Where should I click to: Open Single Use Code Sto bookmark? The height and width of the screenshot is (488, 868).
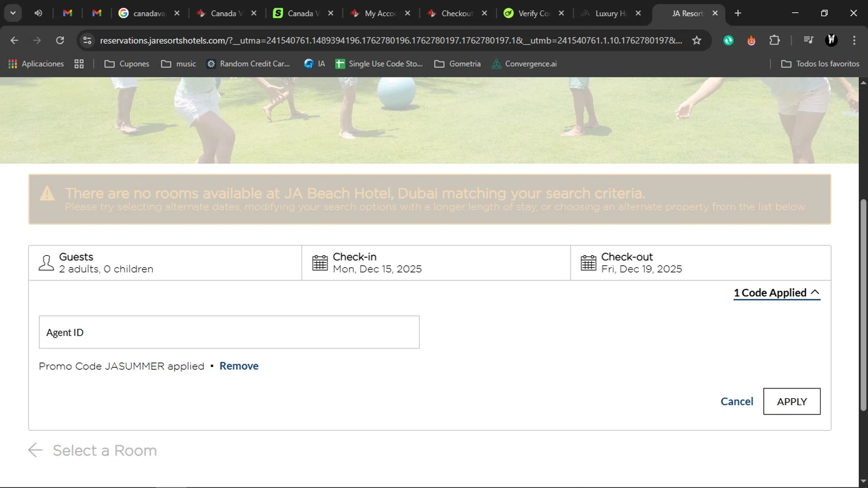[x=379, y=64]
